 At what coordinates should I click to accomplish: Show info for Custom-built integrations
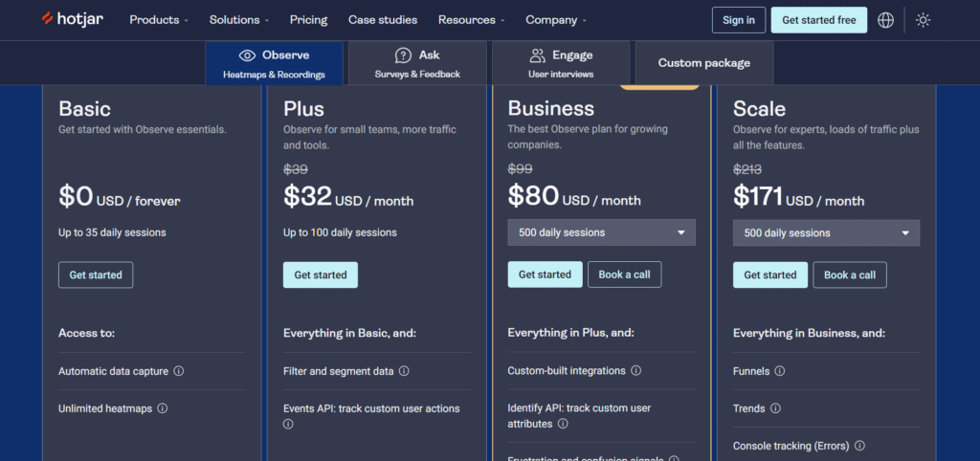(x=636, y=371)
